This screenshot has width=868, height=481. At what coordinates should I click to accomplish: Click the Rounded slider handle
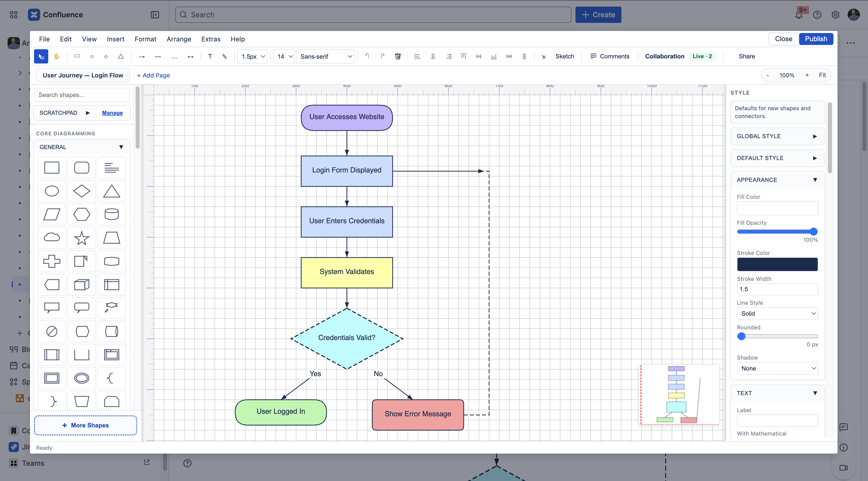coord(741,336)
